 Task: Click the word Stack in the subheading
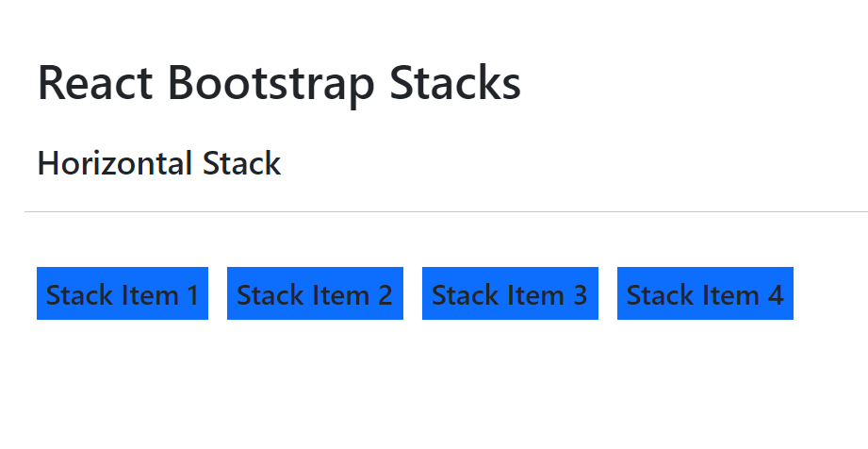click(x=241, y=163)
